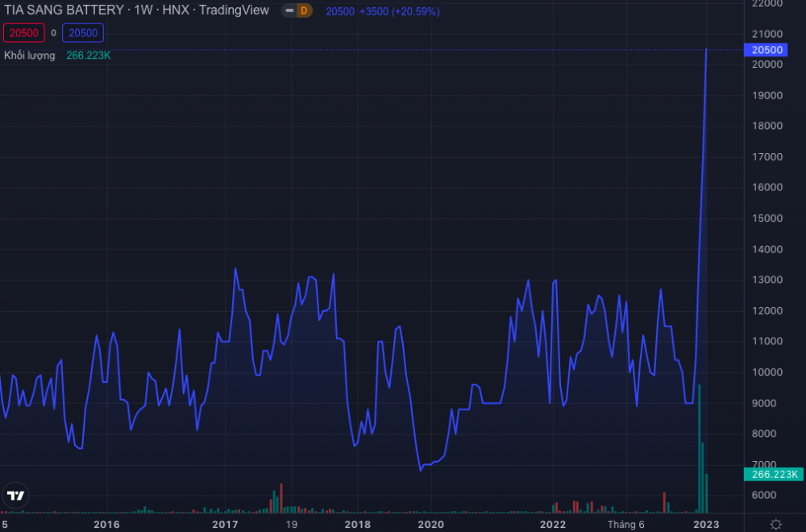Open chart settings gear icon

(x=775, y=524)
